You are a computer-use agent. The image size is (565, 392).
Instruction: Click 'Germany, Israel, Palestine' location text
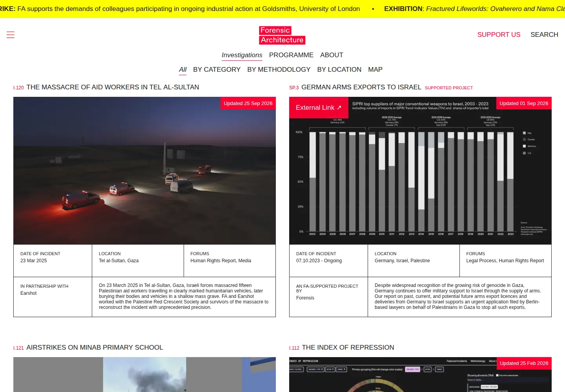point(402,261)
